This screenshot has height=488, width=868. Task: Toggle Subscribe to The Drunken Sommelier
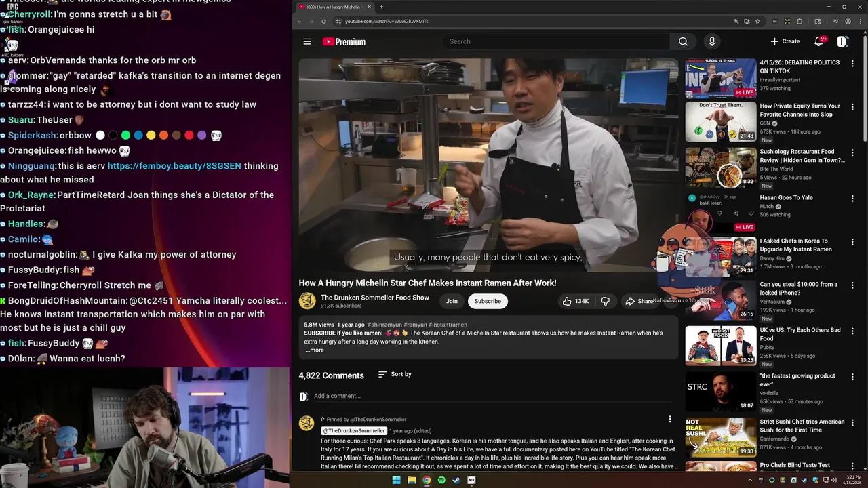[488, 301]
